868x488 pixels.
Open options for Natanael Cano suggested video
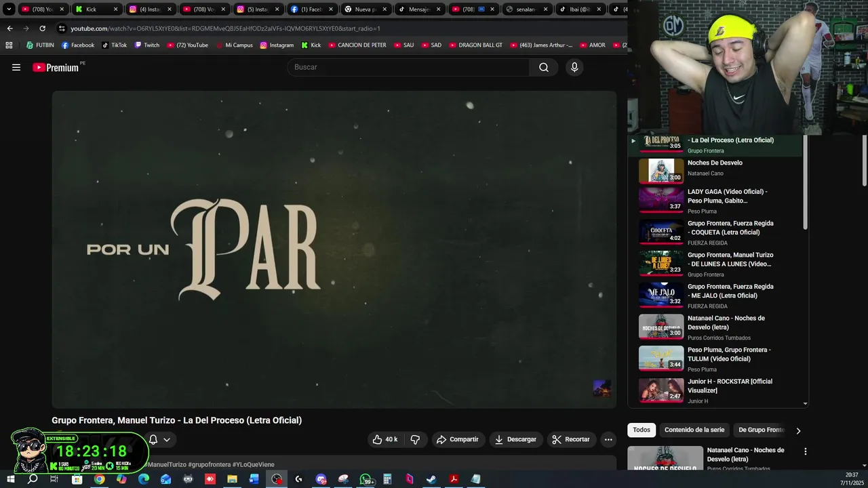[x=806, y=451]
